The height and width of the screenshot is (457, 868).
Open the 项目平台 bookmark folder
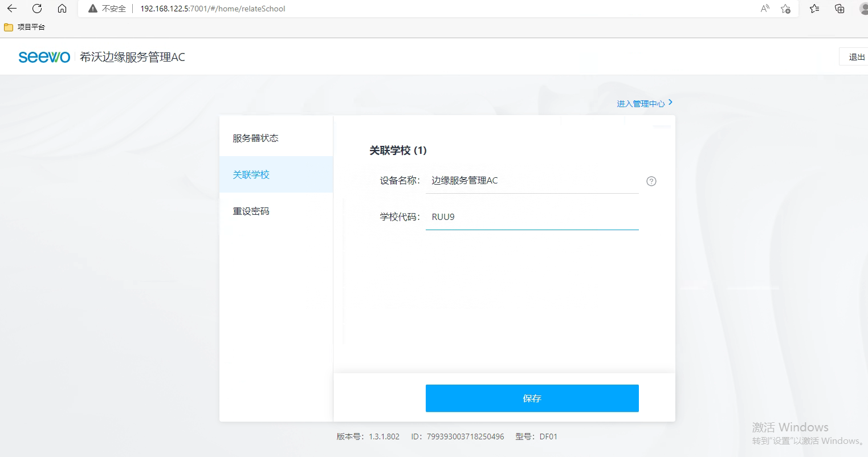click(25, 27)
